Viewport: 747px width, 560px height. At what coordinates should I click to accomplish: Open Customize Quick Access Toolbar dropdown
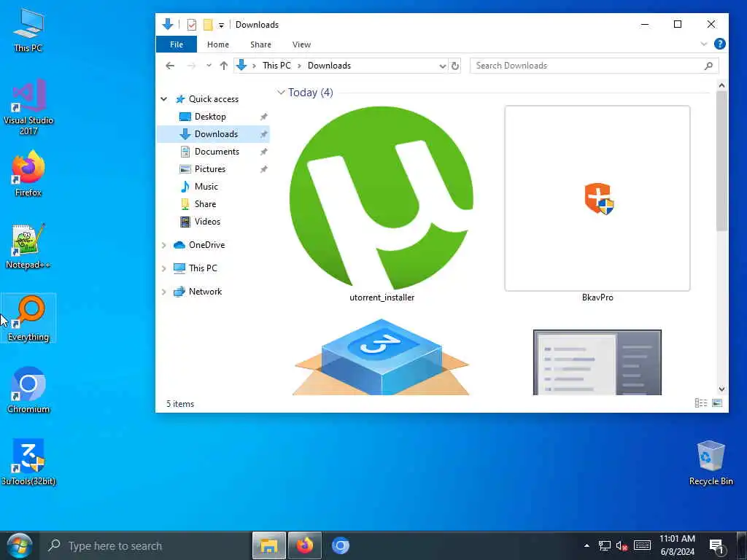coord(221,25)
